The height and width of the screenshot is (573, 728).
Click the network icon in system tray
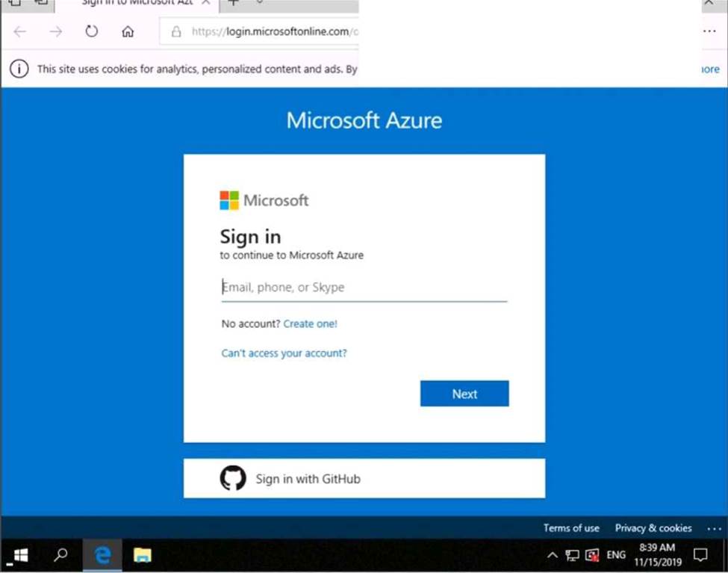573,555
